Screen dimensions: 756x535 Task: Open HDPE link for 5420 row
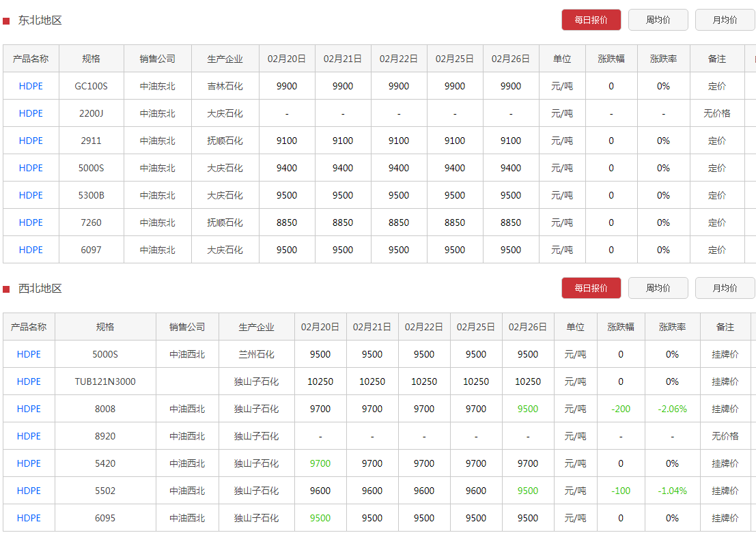click(x=29, y=463)
